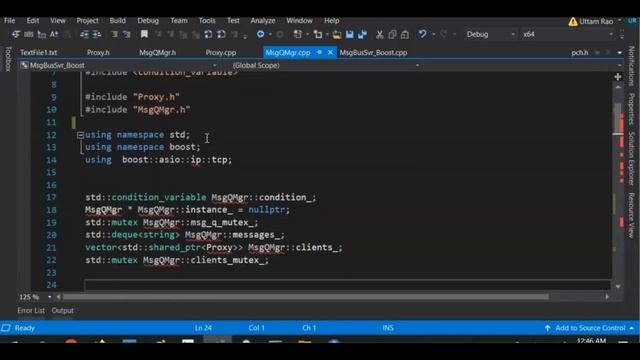Open the Solution Explorer side tab
This screenshot has height=360, width=640.
pyautogui.click(x=631, y=158)
